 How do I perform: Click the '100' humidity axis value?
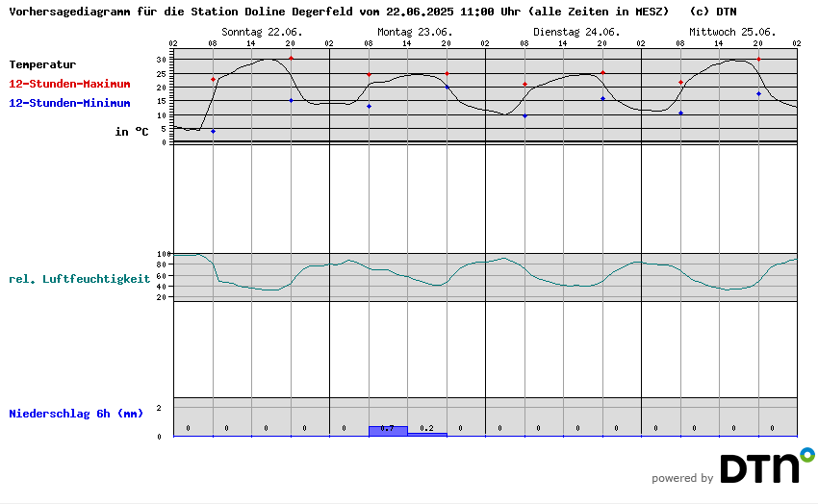point(164,254)
